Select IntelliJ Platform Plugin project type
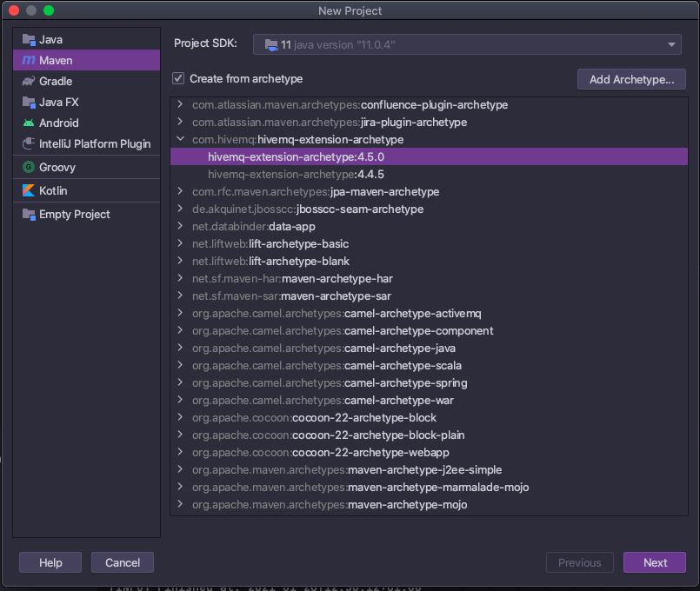 (x=87, y=143)
